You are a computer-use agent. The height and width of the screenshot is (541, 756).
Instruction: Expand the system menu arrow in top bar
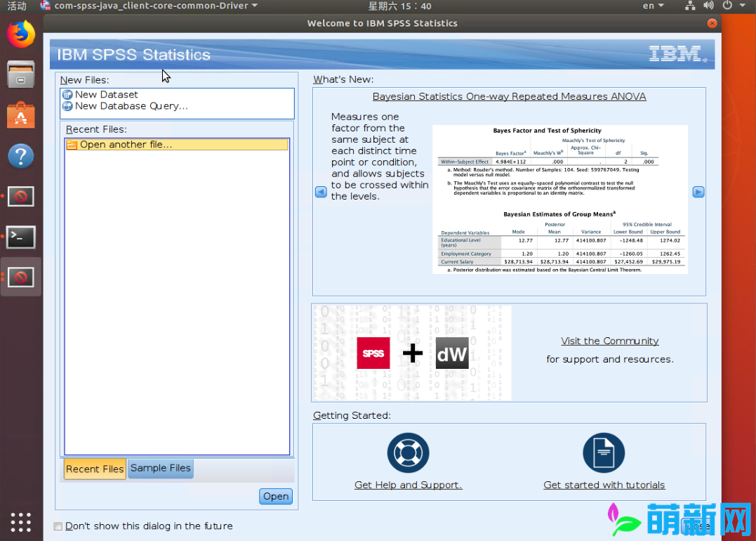click(x=743, y=6)
